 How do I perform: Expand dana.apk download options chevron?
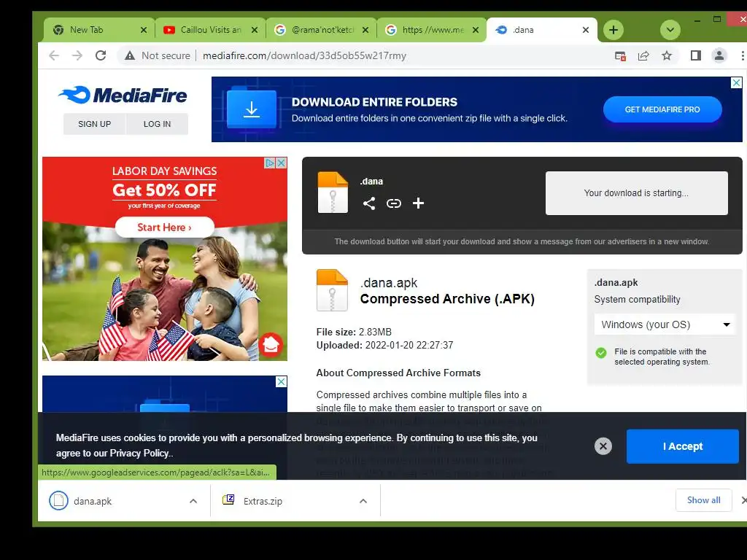pyautogui.click(x=193, y=501)
